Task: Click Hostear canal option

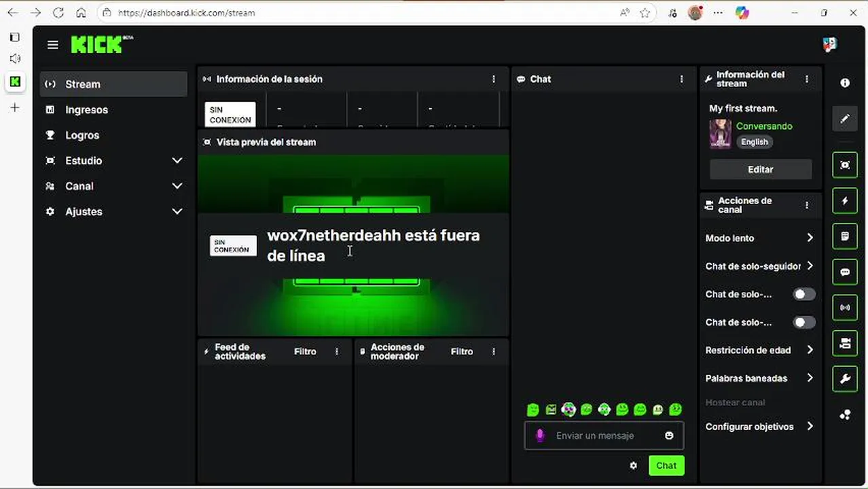Action: 735,402
